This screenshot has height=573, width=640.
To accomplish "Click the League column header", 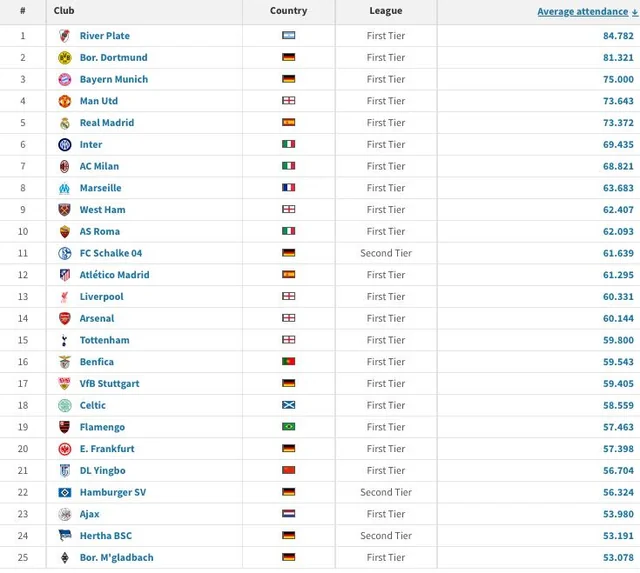I will pyautogui.click(x=385, y=11).
